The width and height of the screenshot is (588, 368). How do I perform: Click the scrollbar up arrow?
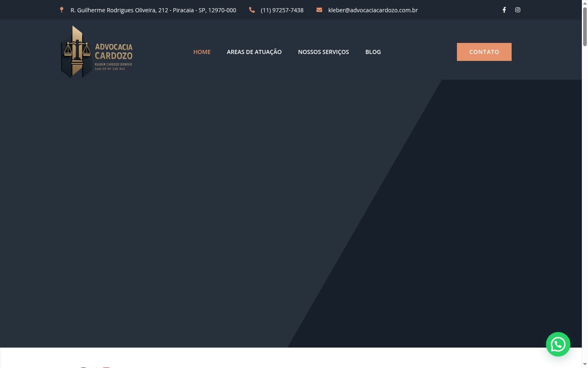coord(585,3)
